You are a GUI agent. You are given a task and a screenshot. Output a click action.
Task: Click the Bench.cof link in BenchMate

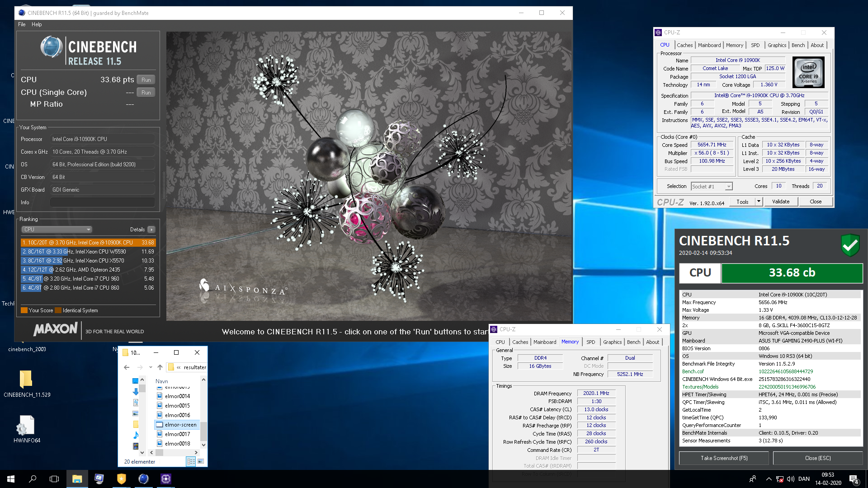pos(693,371)
